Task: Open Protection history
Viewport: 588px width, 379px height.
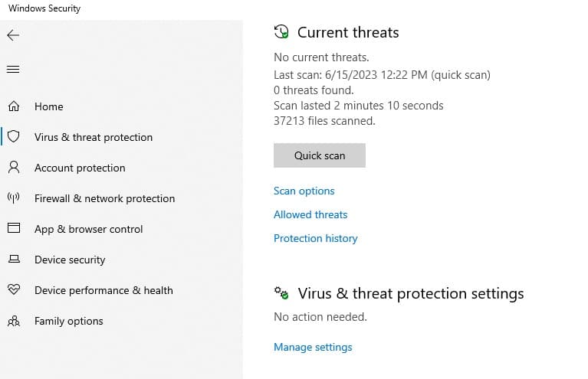Action: tap(316, 238)
